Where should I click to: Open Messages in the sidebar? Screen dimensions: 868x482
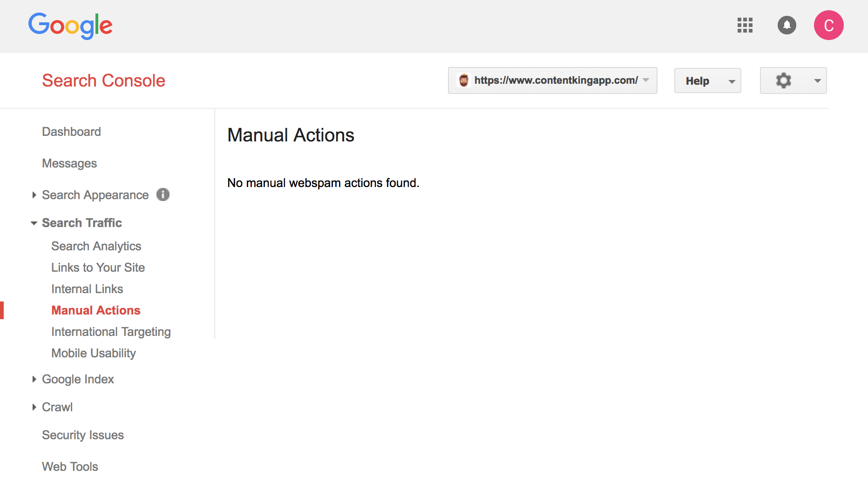coord(69,163)
